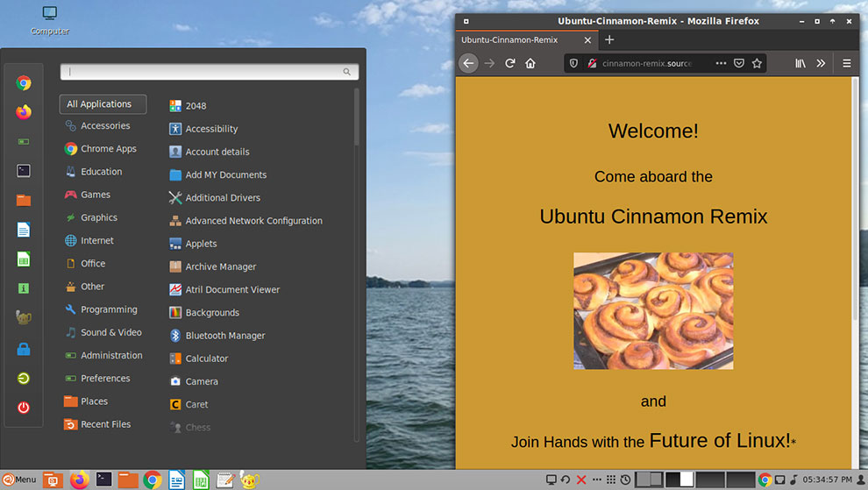868x490 pixels.
Task: Click the red power Quit icon
Action: pyautogui.click(x=24, y=408)
